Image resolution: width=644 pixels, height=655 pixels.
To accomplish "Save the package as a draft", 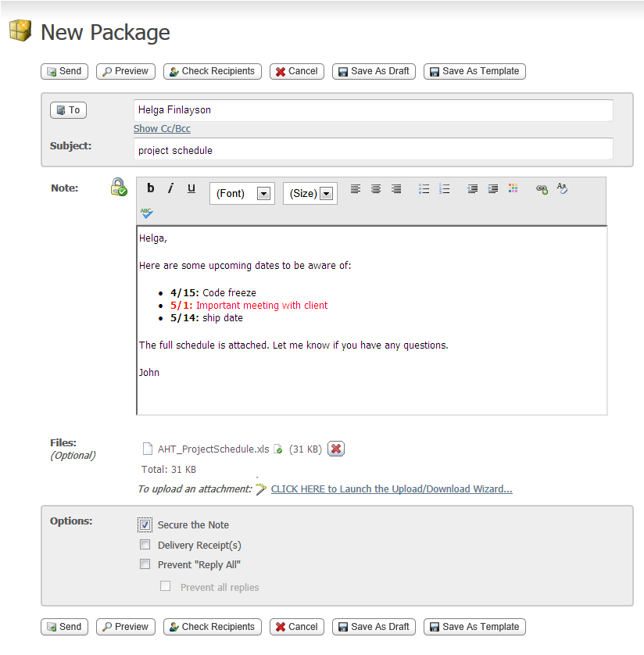I will (x=374, y=71).
